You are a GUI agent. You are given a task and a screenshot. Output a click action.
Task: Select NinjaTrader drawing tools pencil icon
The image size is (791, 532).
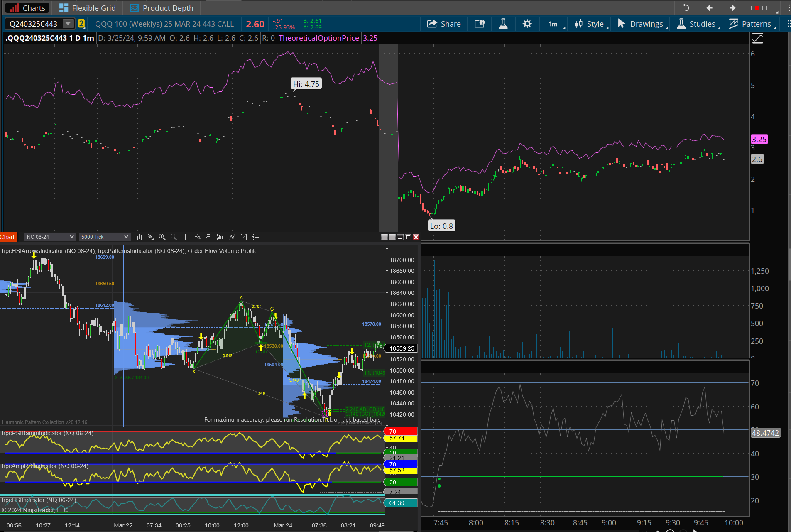tap(151, 237)
